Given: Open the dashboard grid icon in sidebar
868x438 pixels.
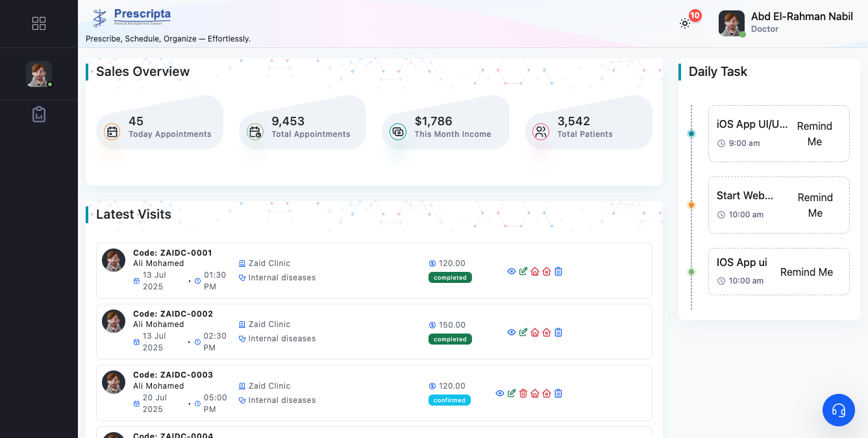Looking at the screenshot, I should [x=39, y=23].
